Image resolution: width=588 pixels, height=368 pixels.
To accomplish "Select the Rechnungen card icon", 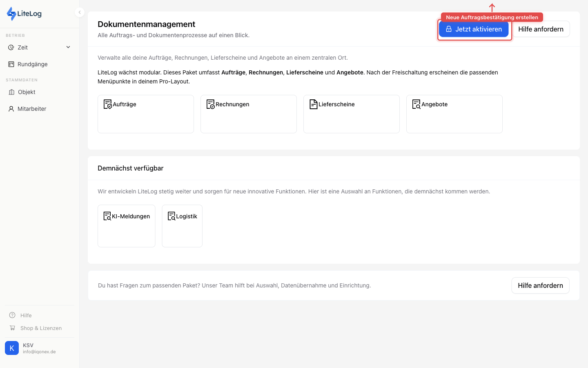I will pos(210,104).
